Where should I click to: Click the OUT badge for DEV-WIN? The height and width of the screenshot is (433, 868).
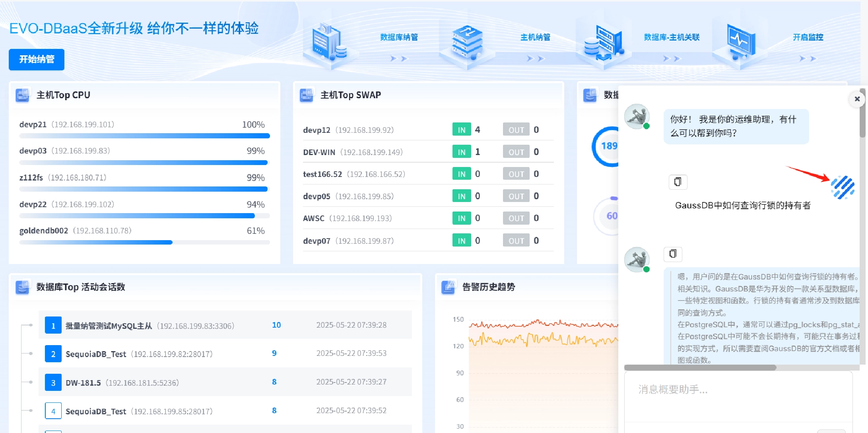tap(516, 152)
